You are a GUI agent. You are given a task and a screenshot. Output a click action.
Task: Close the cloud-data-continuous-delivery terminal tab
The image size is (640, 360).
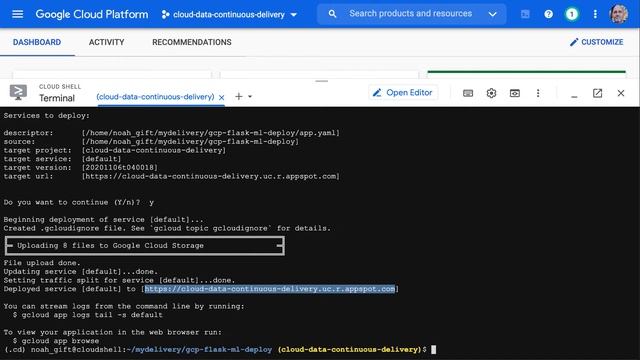[x=221, y=97]
